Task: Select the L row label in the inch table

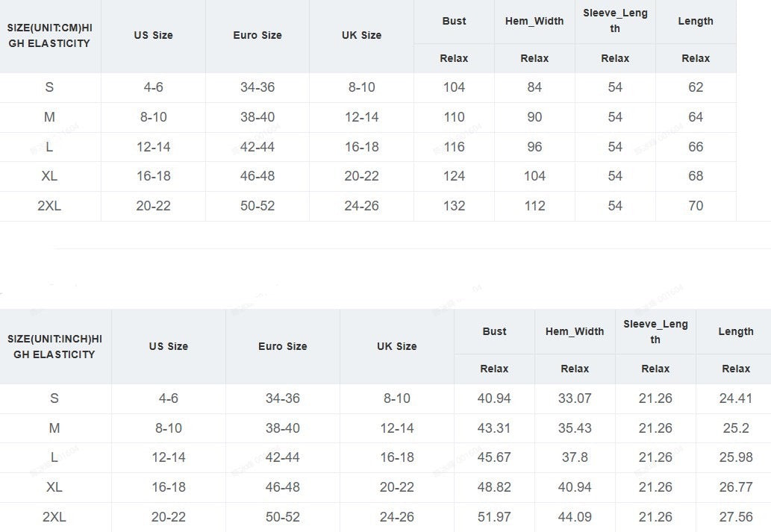Action: click(54, 457)
